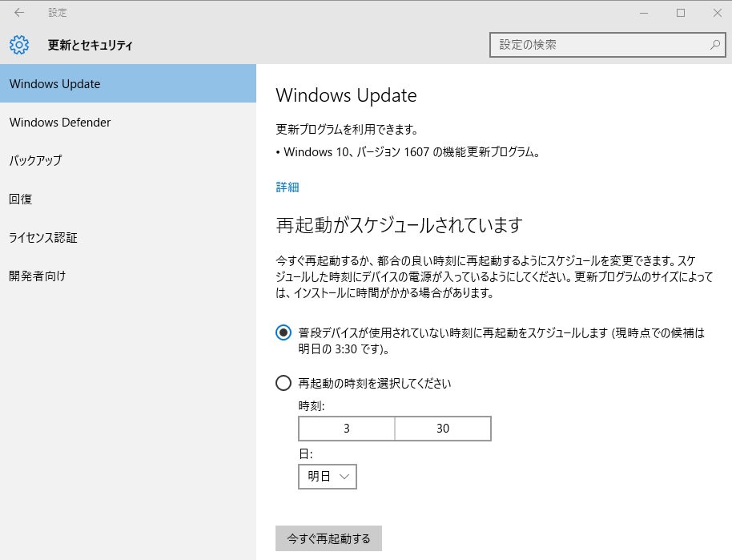Image resolution: width=732 pixels, height=560 pixels.
Task: Click the 更新プログラムを利用できます status text
Action: point(347,129)
